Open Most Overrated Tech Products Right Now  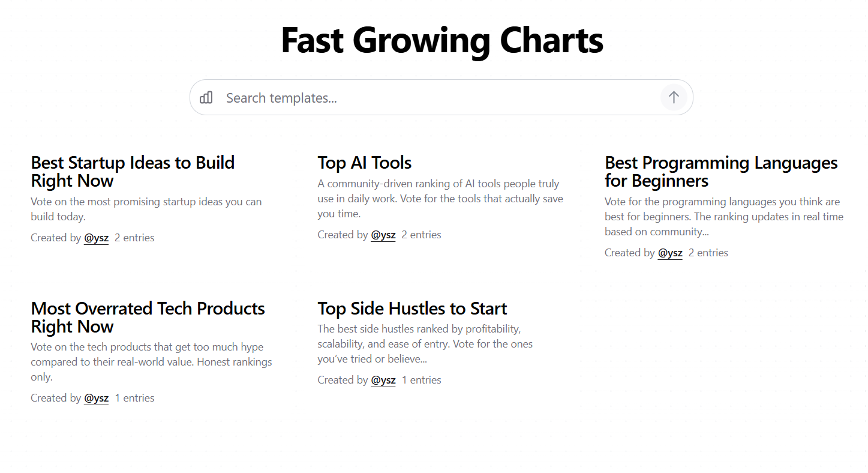[x=148, y=317]
